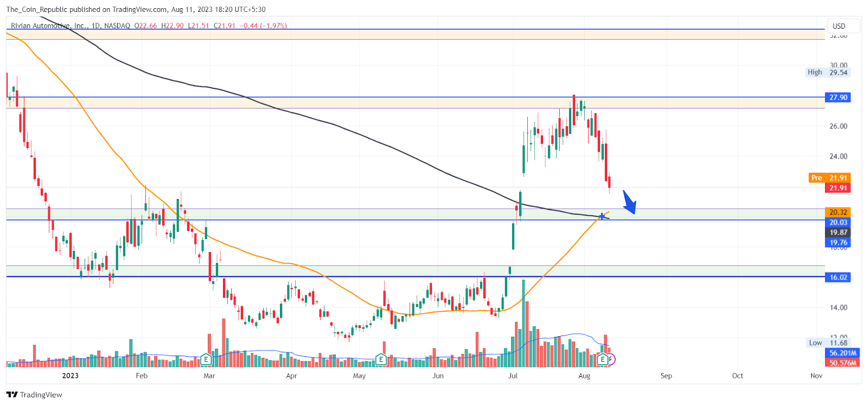Click the Rivian Automotive, Inc. symbol title
This screenshot has height=405, width=868.
pyautogui.click(x=49, y=25)
